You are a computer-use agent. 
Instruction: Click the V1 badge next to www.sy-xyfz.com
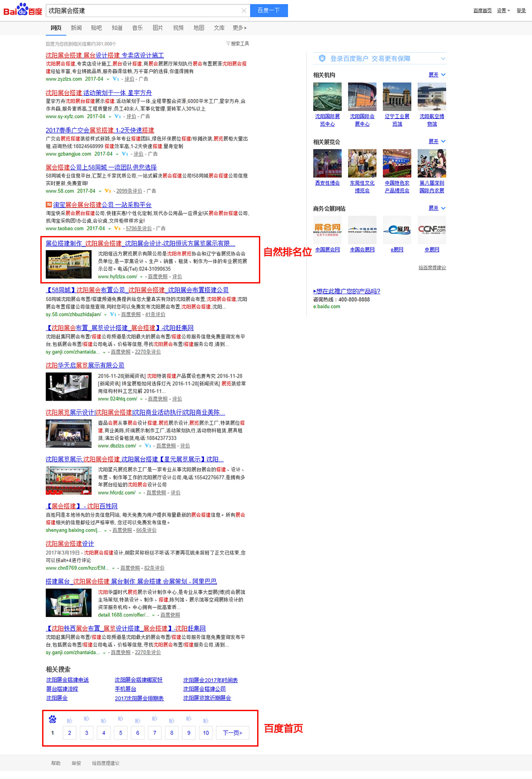117,117
